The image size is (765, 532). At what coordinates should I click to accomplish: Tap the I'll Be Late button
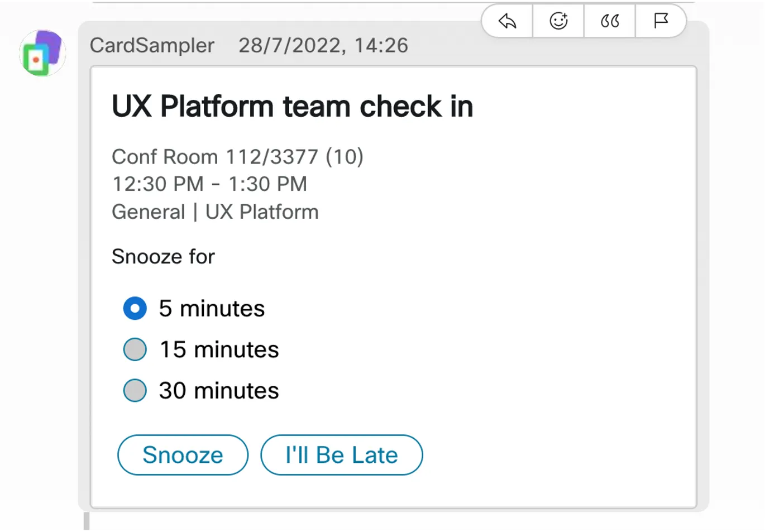342,455
